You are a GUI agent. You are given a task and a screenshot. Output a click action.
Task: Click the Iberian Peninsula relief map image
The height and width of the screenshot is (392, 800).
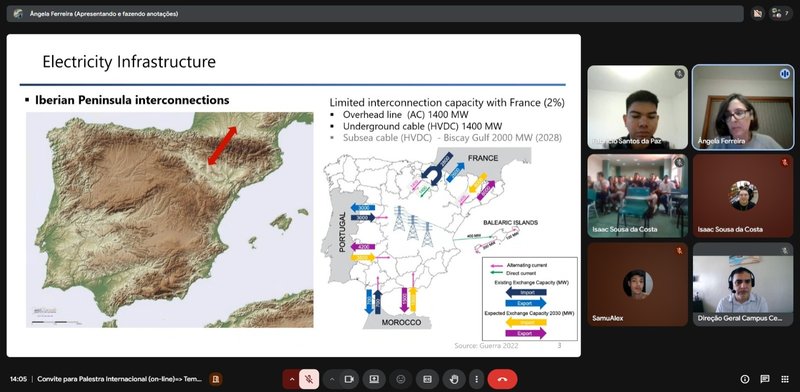click(x=170, y=219)
